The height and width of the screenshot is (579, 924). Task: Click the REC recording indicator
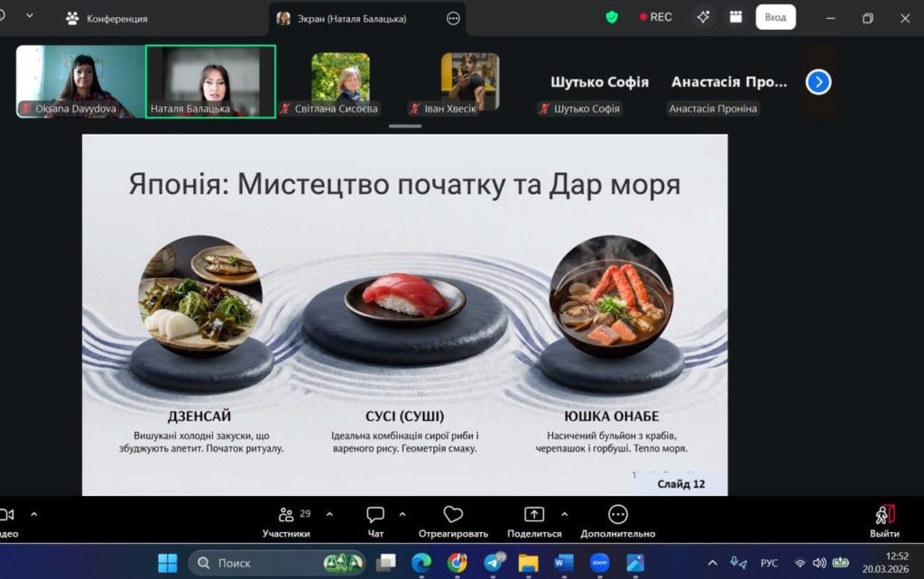656,17
